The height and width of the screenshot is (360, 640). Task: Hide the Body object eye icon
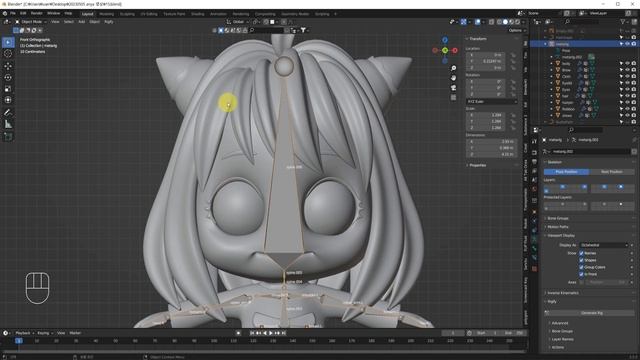[627, 64]
